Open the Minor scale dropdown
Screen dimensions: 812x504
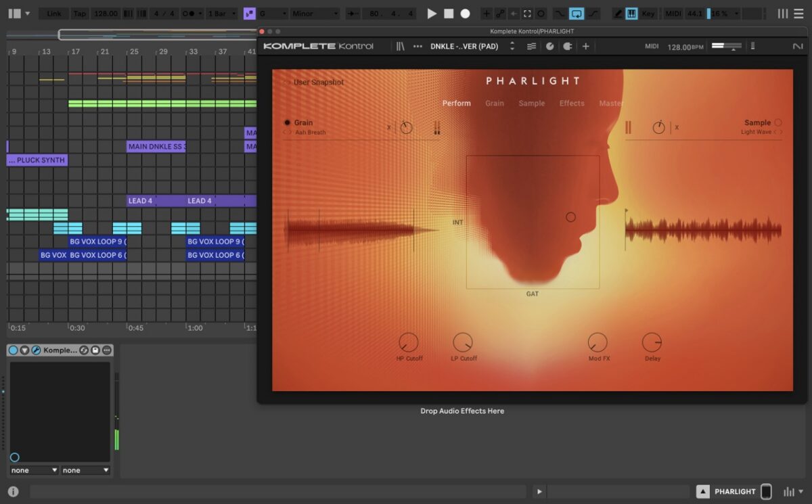click(315, 14)
